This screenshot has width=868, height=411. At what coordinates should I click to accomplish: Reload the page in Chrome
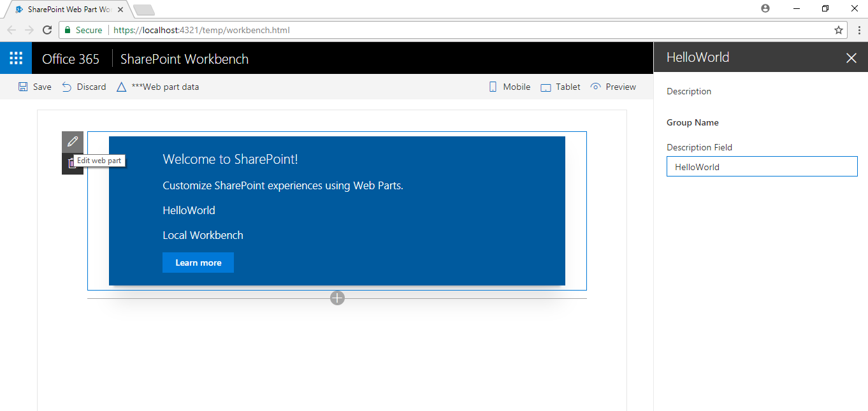pyautogui.click(x=47, y=30)
